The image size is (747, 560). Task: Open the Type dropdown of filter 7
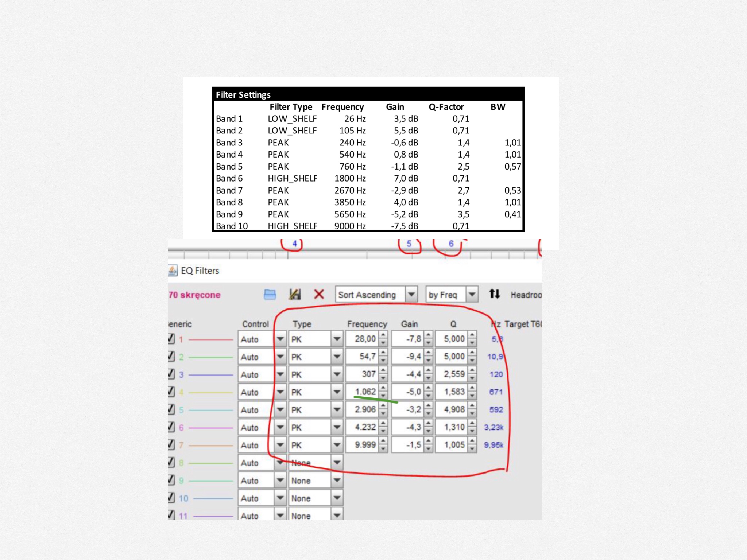pyautogui.click(x=316, y=445)
